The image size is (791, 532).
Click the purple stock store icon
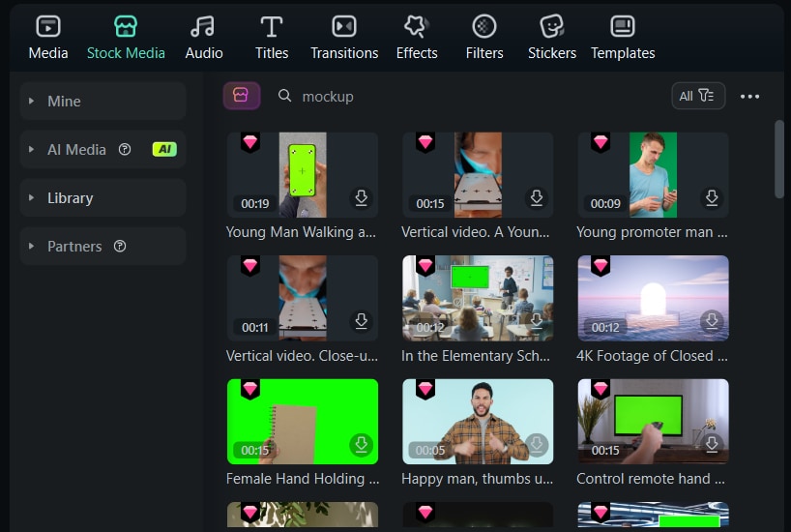241,96
